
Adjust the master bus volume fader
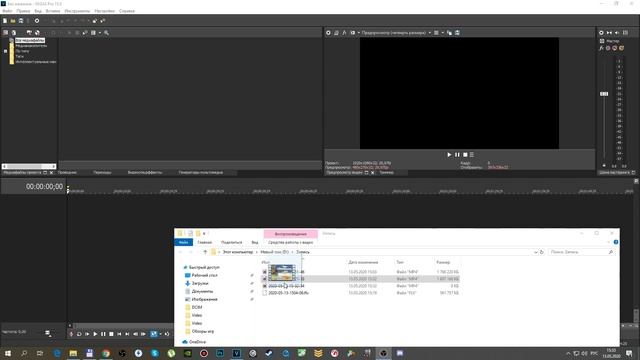(x=604, y=94)
